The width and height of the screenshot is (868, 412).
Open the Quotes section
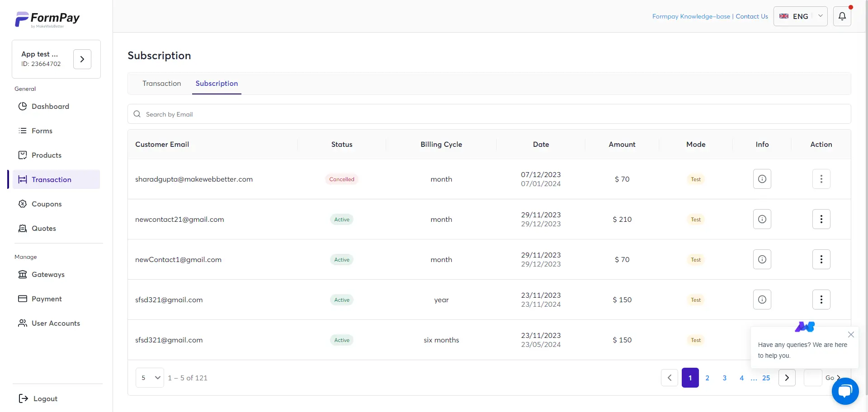(x=44, y=228)
